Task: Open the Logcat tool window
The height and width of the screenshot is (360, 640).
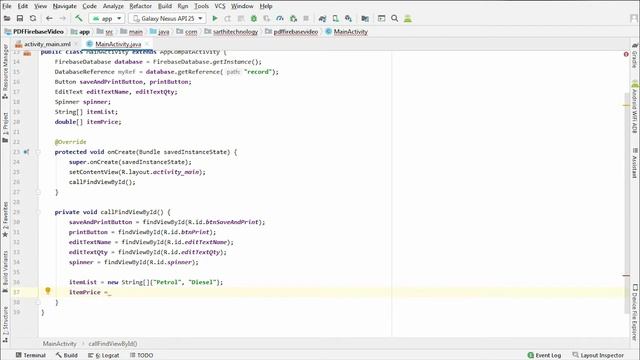Action: pyautogui.click(x=104, y=355)
